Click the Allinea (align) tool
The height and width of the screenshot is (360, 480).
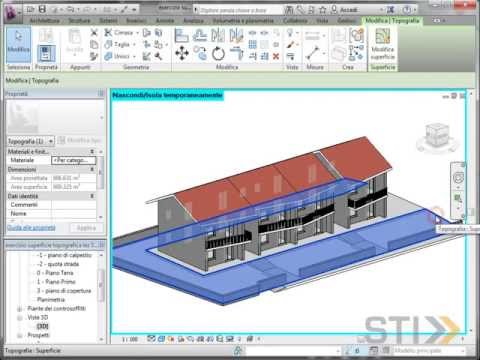click(x=181, y=35)
